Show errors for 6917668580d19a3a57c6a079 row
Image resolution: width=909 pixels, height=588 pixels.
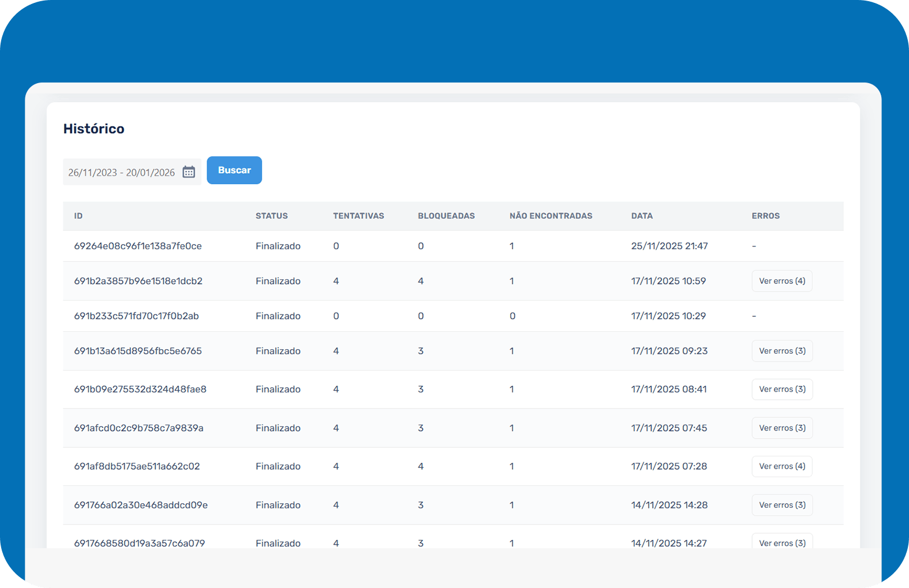[782, 541]
